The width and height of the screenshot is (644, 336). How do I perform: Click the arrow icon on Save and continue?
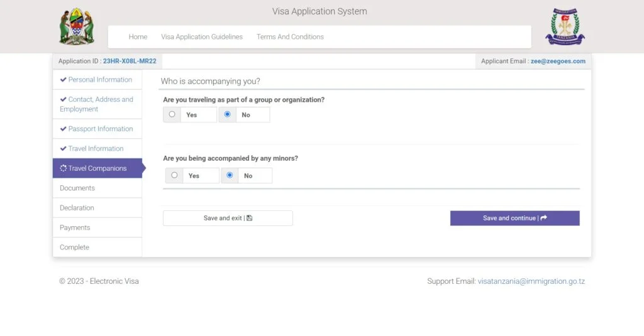click(543, 218)
